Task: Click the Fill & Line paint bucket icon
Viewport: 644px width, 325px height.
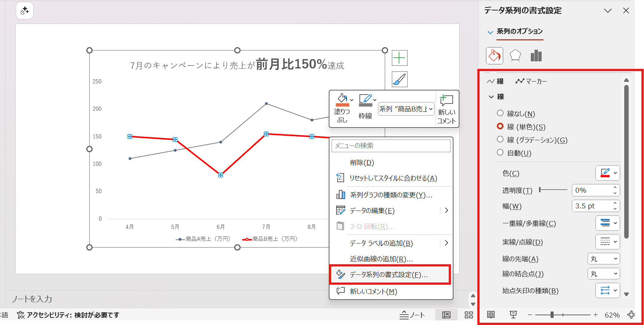Action: 494,56
